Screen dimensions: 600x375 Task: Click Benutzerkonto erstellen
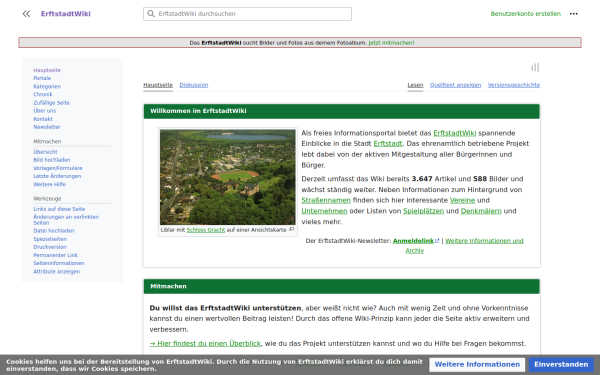[525, 14]
